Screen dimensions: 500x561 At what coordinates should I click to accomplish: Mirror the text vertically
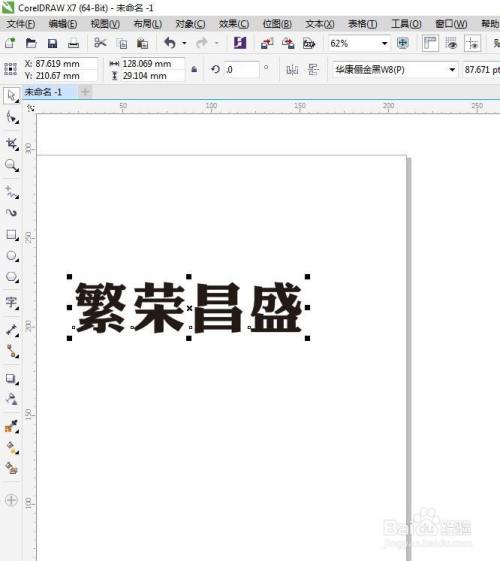313,69
